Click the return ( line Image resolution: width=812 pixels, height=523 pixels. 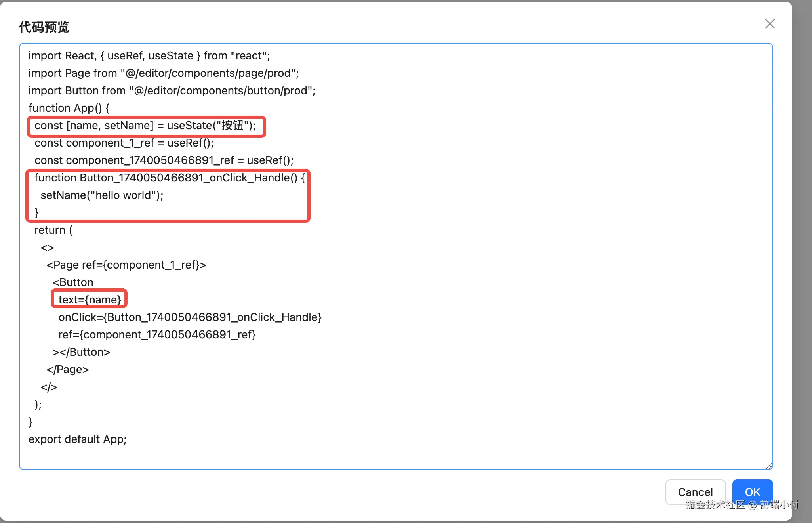point(53,230)
